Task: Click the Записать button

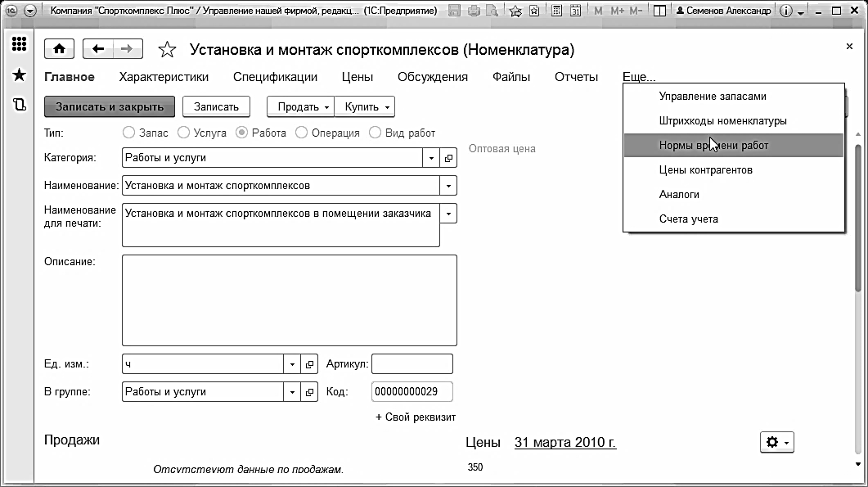Action: coord(217,107)
